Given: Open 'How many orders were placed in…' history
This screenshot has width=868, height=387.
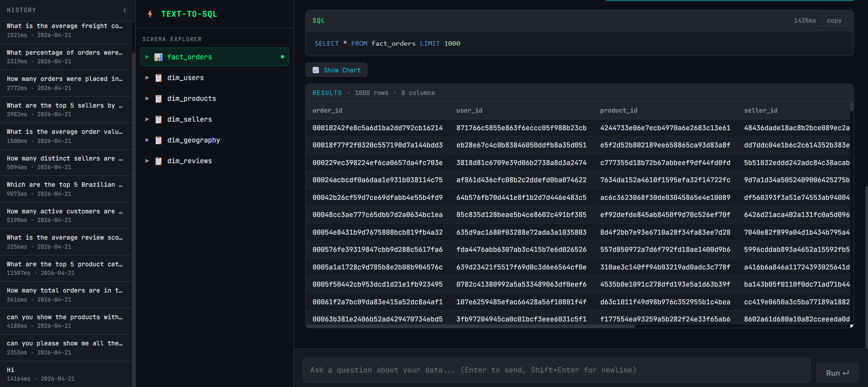Looking at the screenshot, I should coord(66,83).
